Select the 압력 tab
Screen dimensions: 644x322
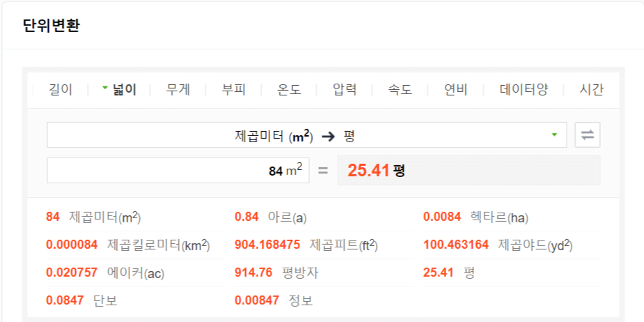[x=345, y=90]
